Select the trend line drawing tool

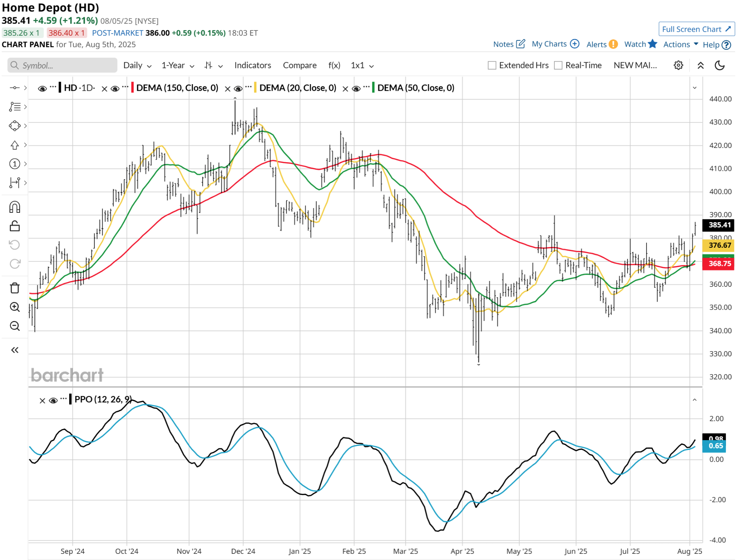tap(14, 88)
